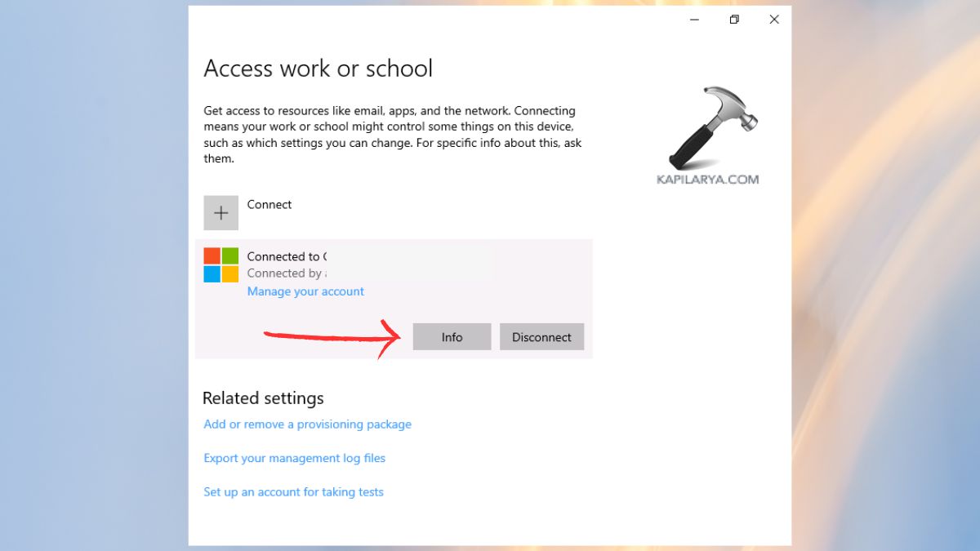
Task: Open Export your management log files
Action: [294, 458]
